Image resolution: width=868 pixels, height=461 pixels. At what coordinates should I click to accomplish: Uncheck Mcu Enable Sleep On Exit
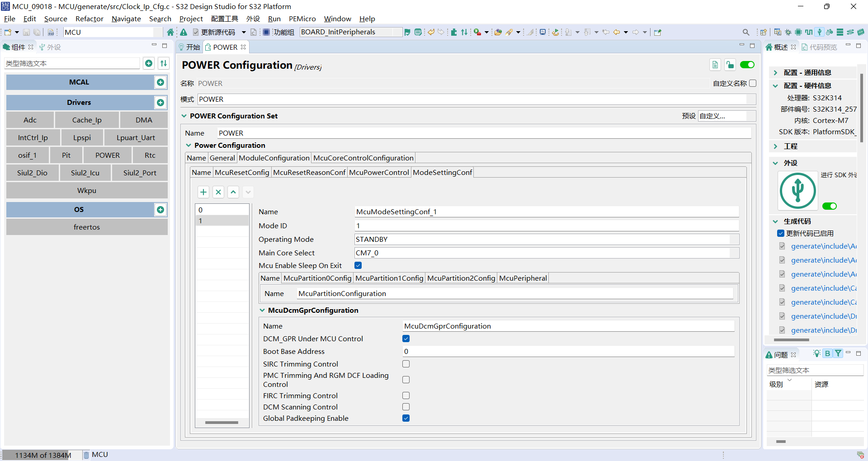click(358, 265)
